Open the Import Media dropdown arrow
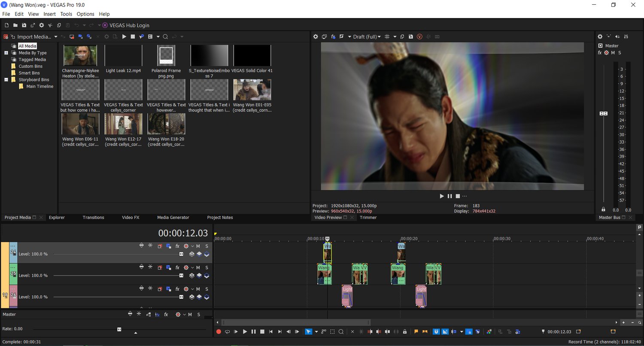Screen dimensions: 644x346 point(56,37)
